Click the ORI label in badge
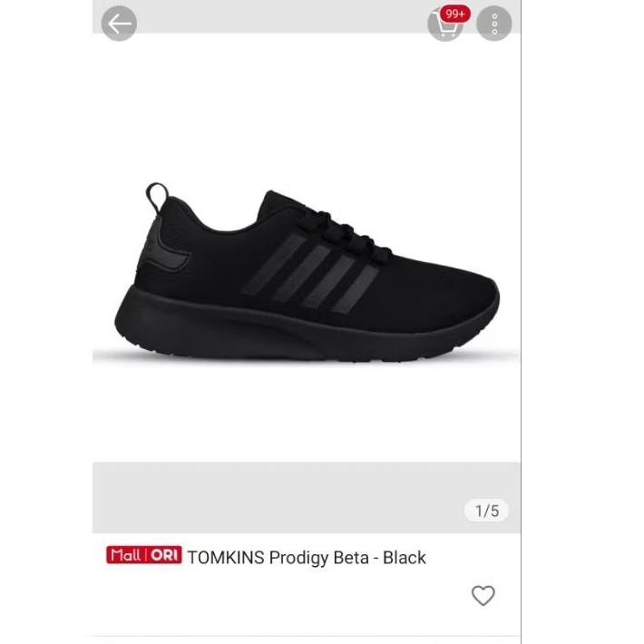The image size is (644, 644). [x=164, y=555]
